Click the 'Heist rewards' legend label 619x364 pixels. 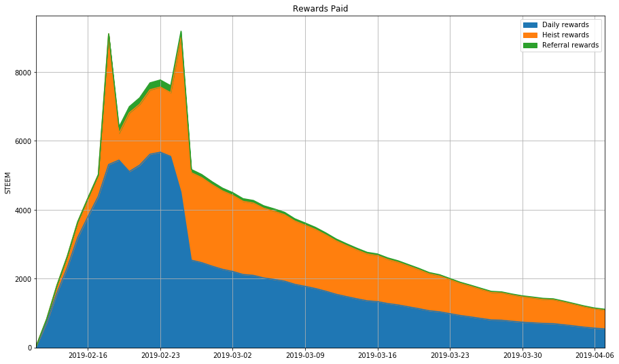coord(565,35)
